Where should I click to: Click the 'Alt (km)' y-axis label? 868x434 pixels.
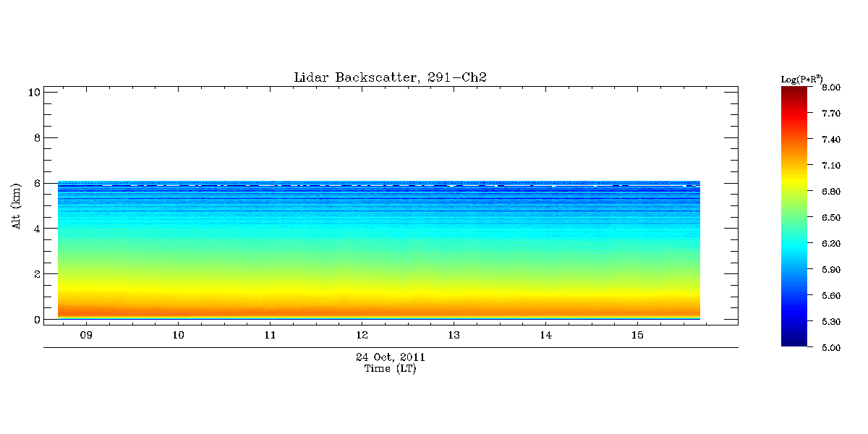(x=15, y=206)
